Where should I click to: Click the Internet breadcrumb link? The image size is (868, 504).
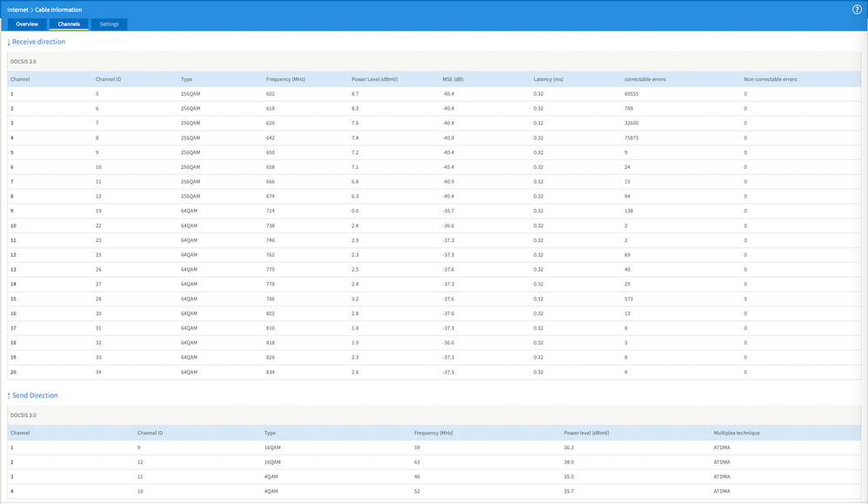[17, 10]
